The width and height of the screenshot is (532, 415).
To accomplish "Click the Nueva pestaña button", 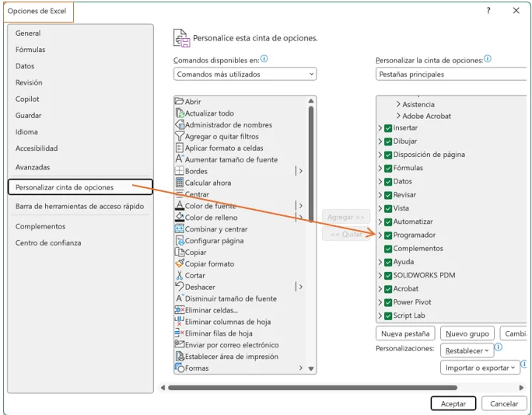I will [405, 333].
